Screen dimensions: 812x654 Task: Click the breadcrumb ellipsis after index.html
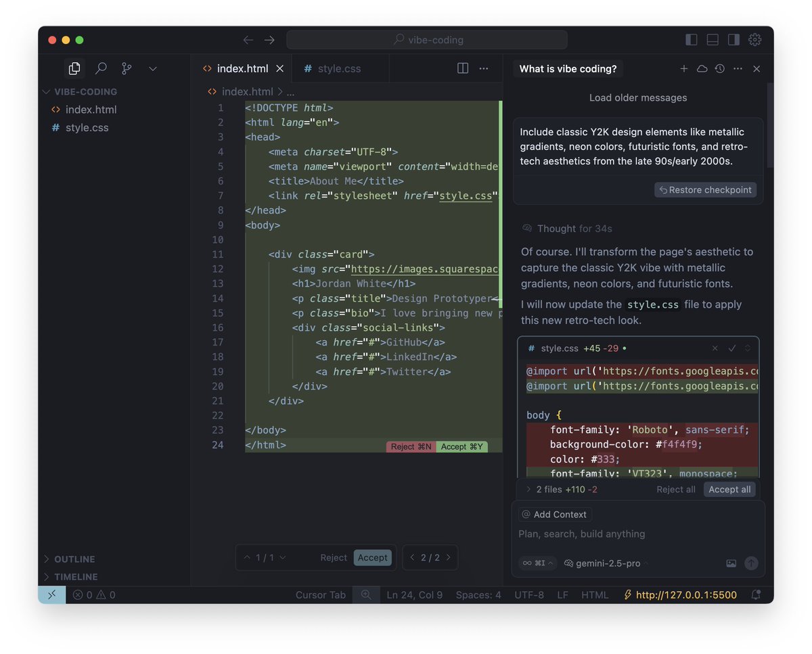tap(291, 92)
